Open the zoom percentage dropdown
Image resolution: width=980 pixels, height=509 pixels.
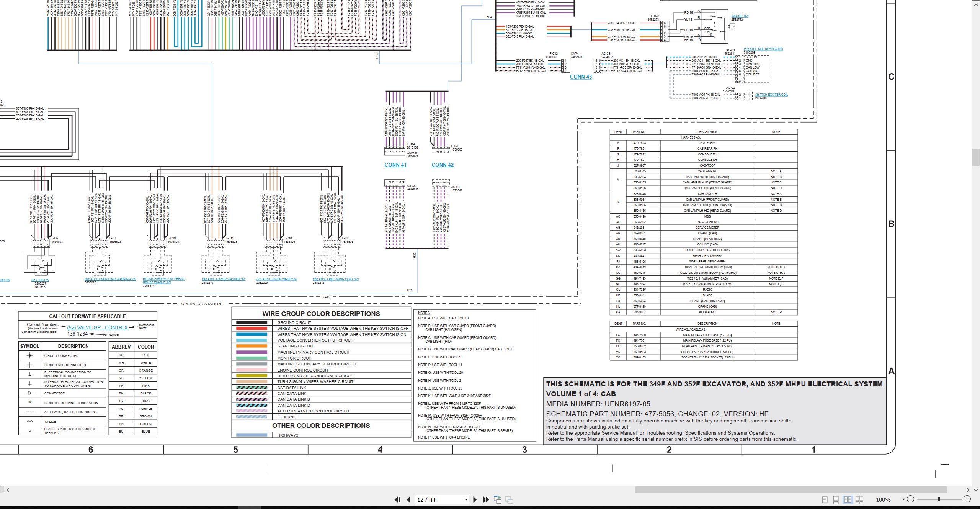click(903, 499)
